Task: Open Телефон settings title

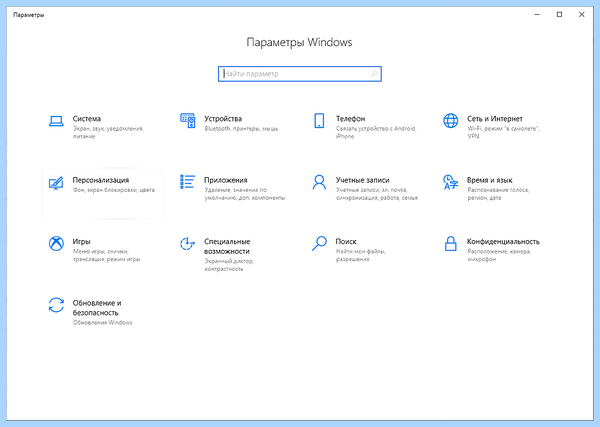Action: (350, 119)
